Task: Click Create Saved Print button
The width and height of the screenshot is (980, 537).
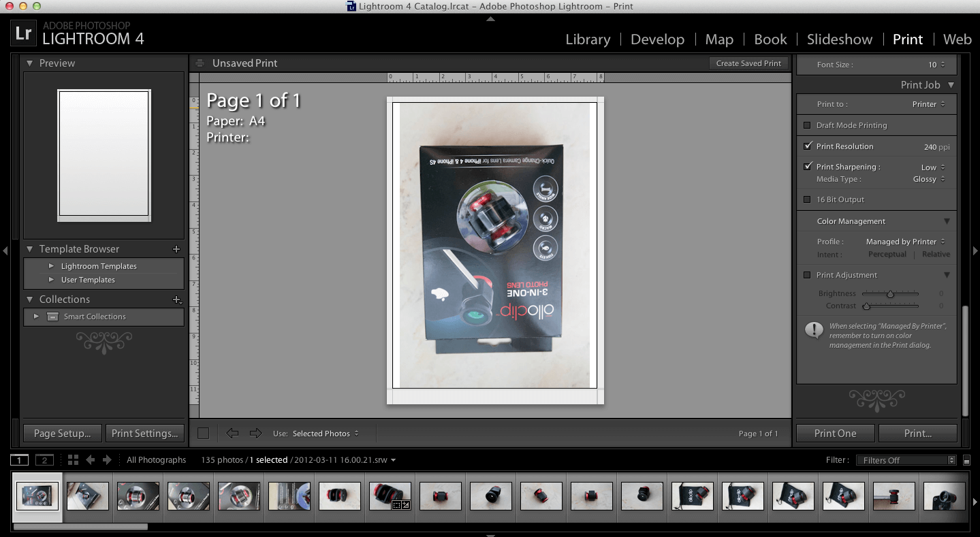Action: click(x=748, y=63)
